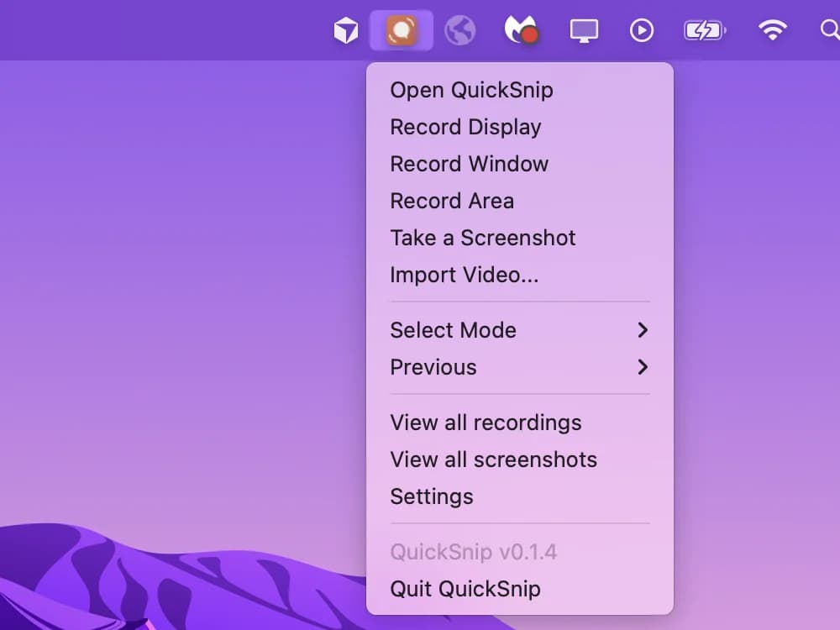The width and height of the screenshot is (840, 630).
Task: Click the play circle menu bar icon
Action: point(641,29)
